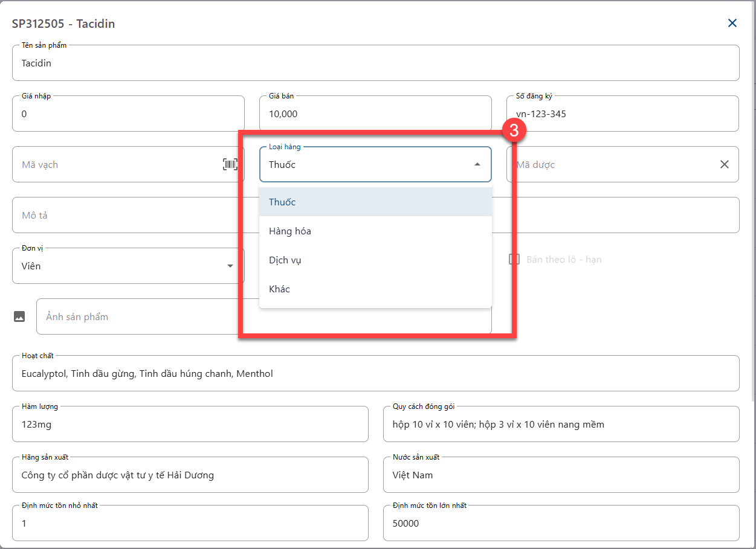Viewport: 756px width, 549px height.
Task: Clear the Mã dược field with X icon
Action: click(724, 164)
